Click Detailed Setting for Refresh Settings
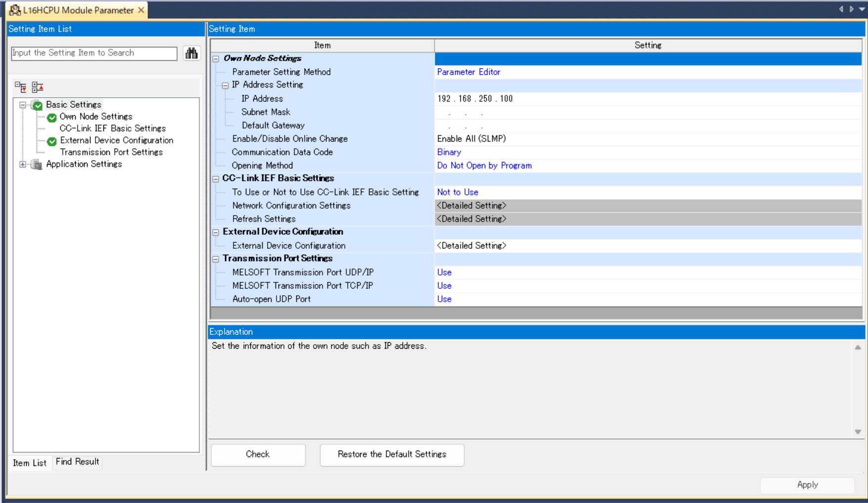This screenshot has height=503, width=868. coord(648,219)
